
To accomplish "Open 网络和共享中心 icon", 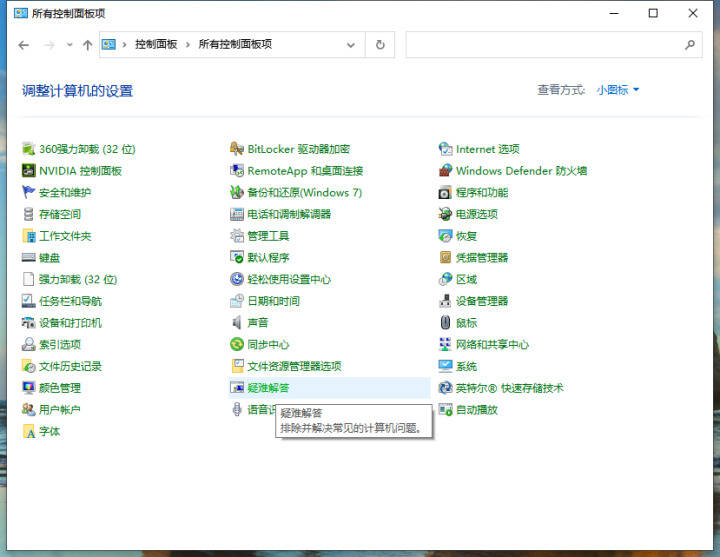I will click(445, 344).
